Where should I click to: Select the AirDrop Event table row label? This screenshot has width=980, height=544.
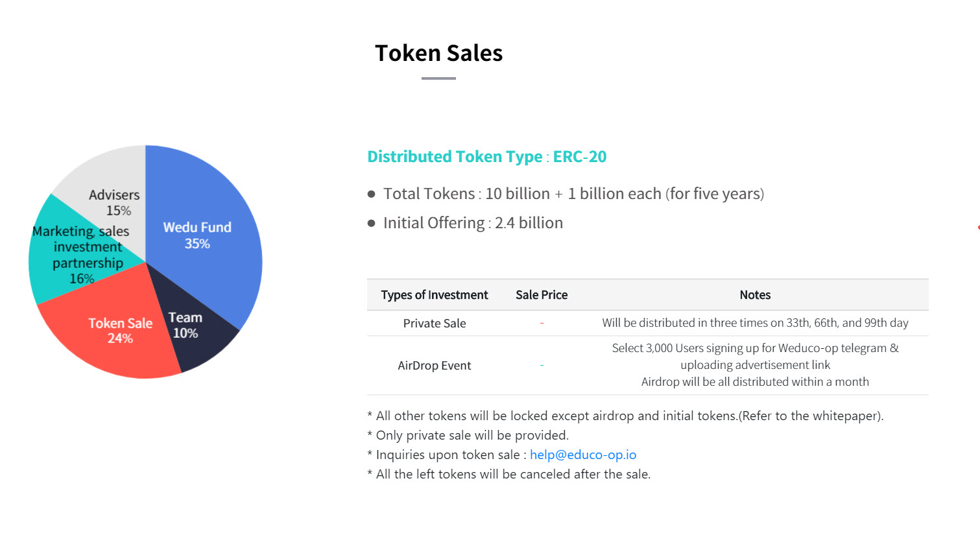click(435, 366)
